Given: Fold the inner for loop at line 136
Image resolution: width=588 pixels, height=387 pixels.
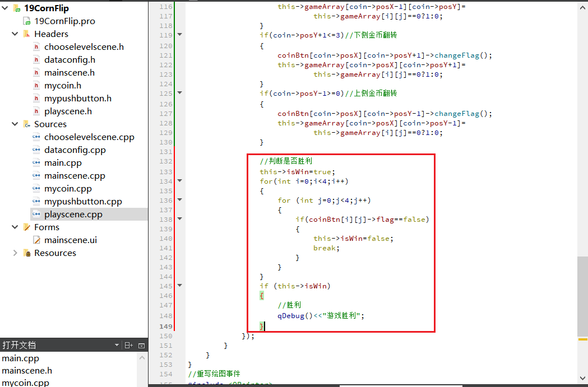Looking at the screenshot, I should pyautogui.click(x=179, y=200).
